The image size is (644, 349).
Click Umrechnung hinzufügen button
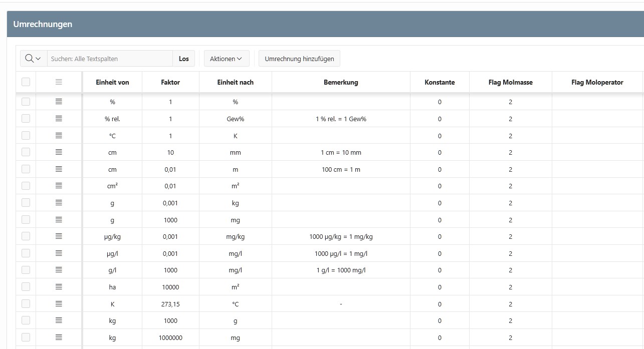point(299,59)
